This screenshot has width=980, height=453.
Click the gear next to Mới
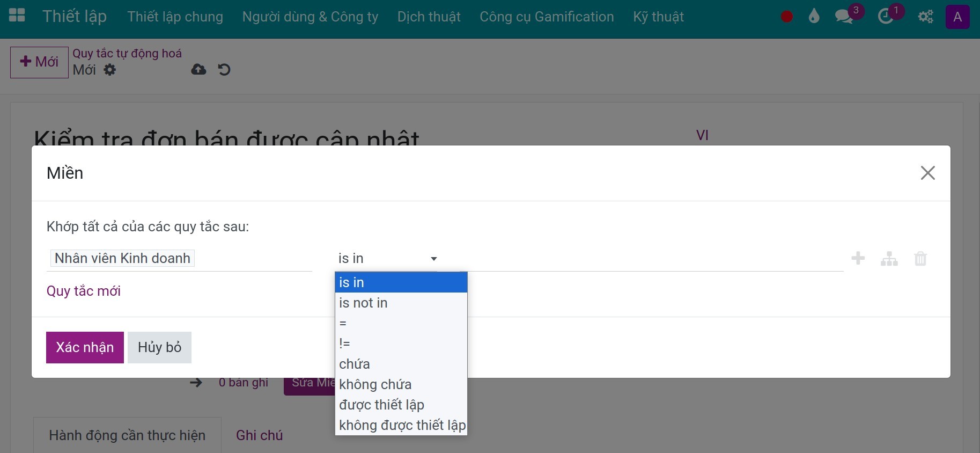[110, 70]
